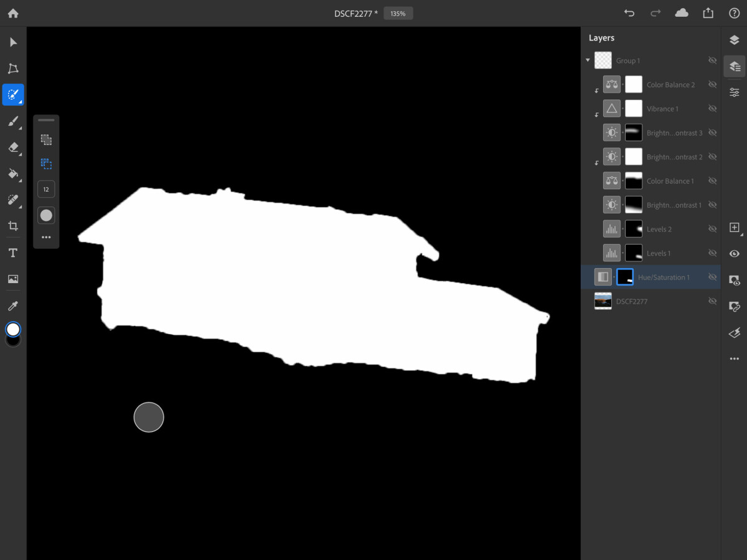Toggle visibility of Vibrance 1
Screen dimensions: 747x560
point(713,109)
